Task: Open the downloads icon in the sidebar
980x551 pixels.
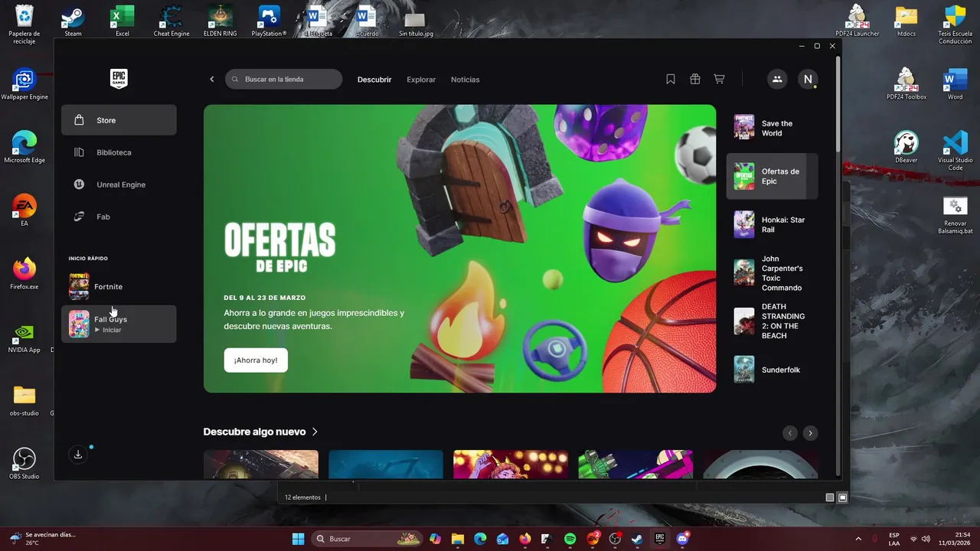Action: pyautogui.click(x=78, y=455)
